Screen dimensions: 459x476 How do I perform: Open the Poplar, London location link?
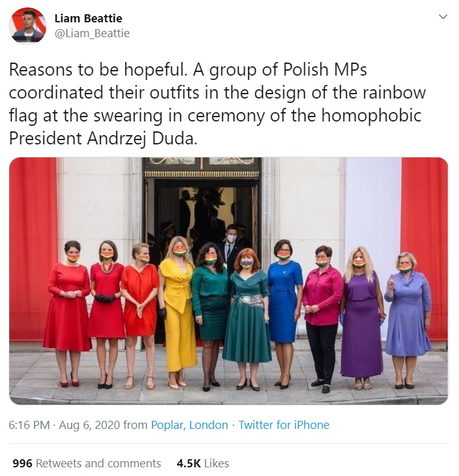tap(190, 425)
